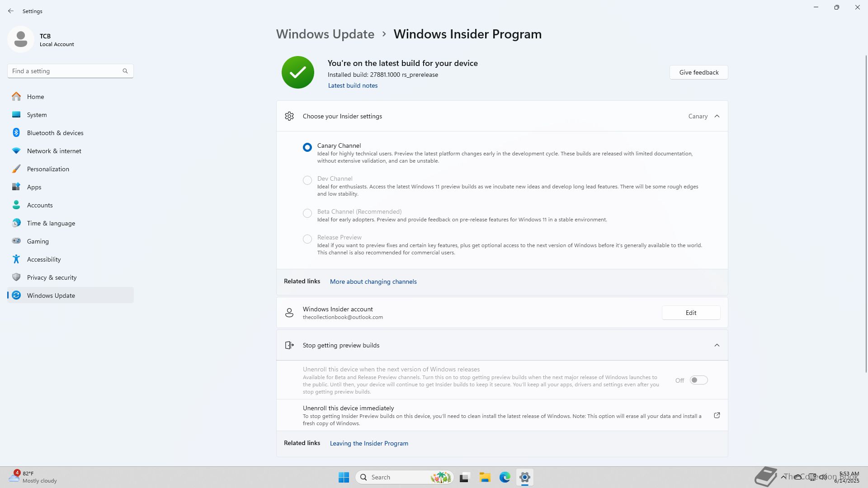Click the Give feedback button
The height and width of the screenshot is (488, 868).
tap(698, 72)
